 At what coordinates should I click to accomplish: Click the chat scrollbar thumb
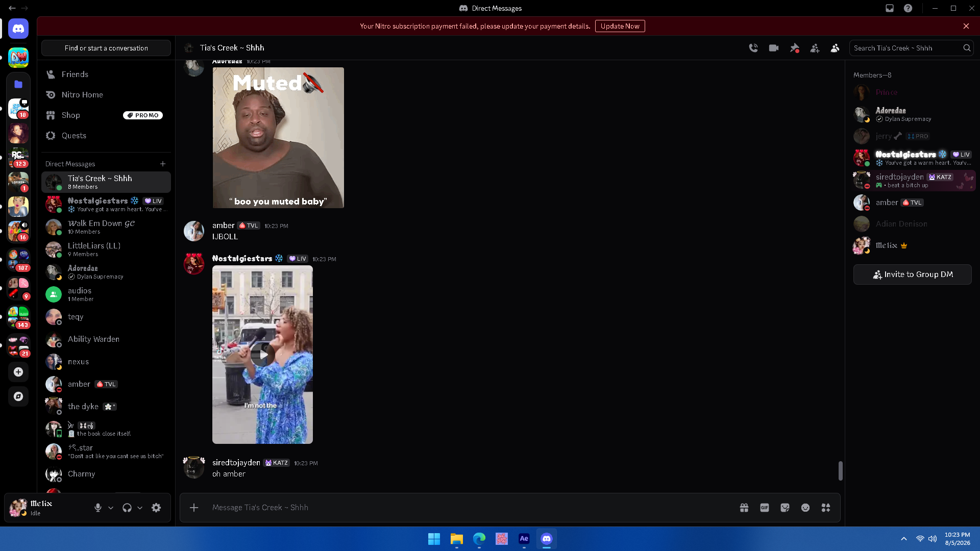(x=841, y=471)
